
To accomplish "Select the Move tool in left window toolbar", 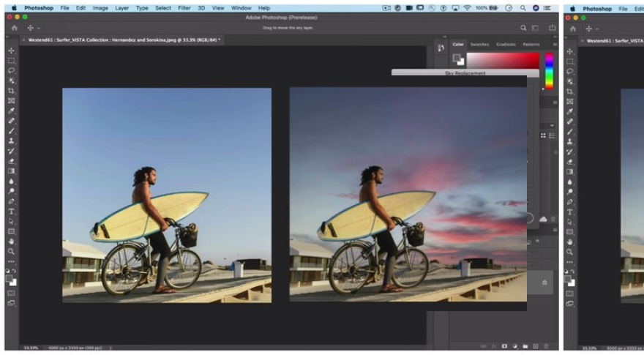I will tap(11, 51).
